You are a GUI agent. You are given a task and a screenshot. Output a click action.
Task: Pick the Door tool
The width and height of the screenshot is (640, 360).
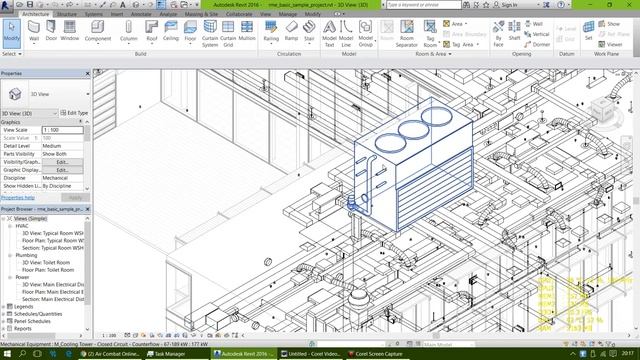point(51,31)
